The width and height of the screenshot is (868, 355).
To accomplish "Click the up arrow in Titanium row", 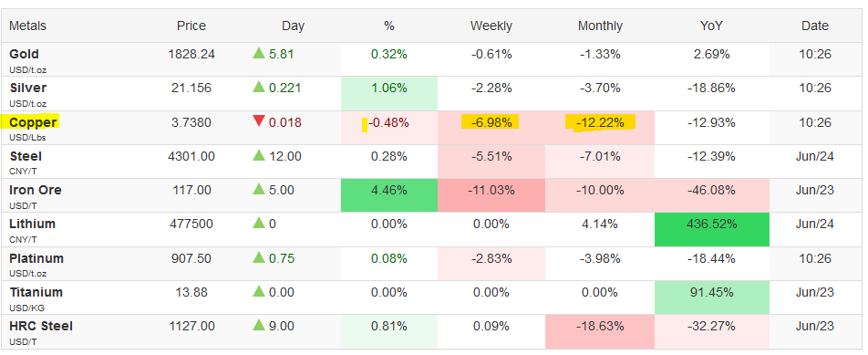I will click(259, 291).
